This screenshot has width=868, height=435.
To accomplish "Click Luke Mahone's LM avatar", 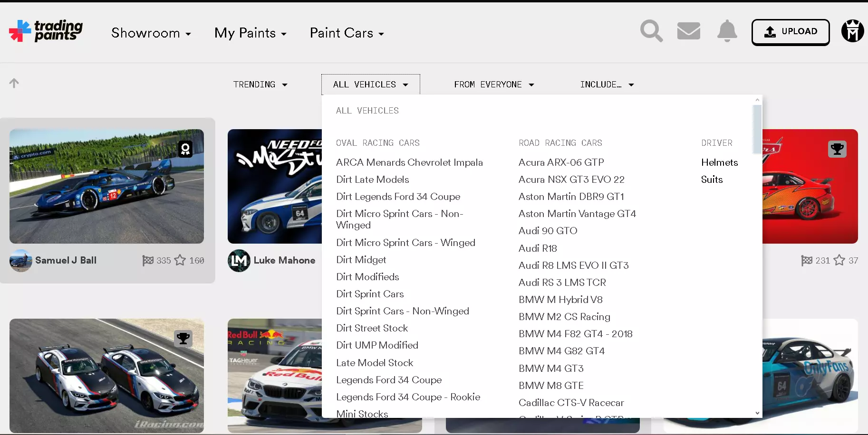I will [239, 260].
